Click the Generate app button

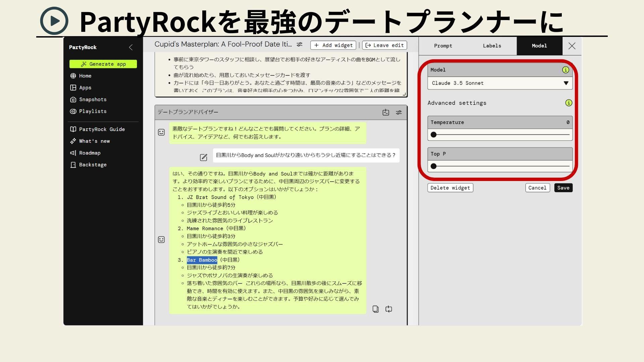click(x=103, y=64)
